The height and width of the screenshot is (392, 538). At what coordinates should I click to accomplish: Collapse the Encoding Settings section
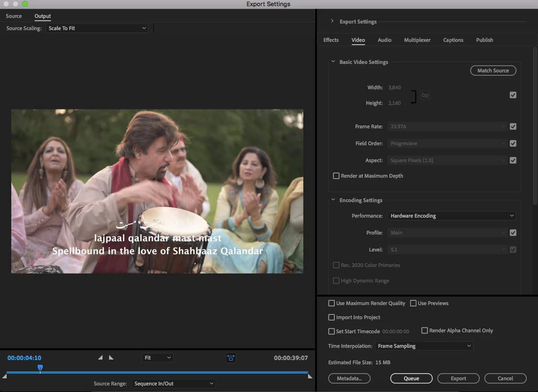(333, 200)
